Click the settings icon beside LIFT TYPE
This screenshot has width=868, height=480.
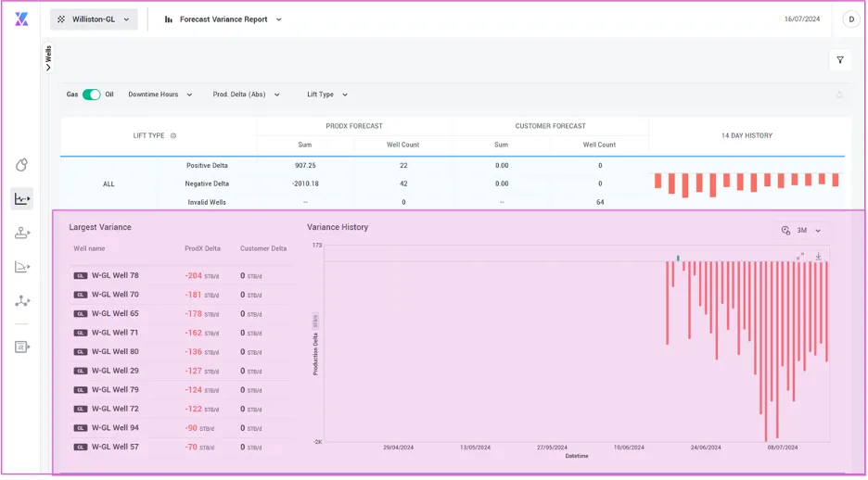(172, 135)
